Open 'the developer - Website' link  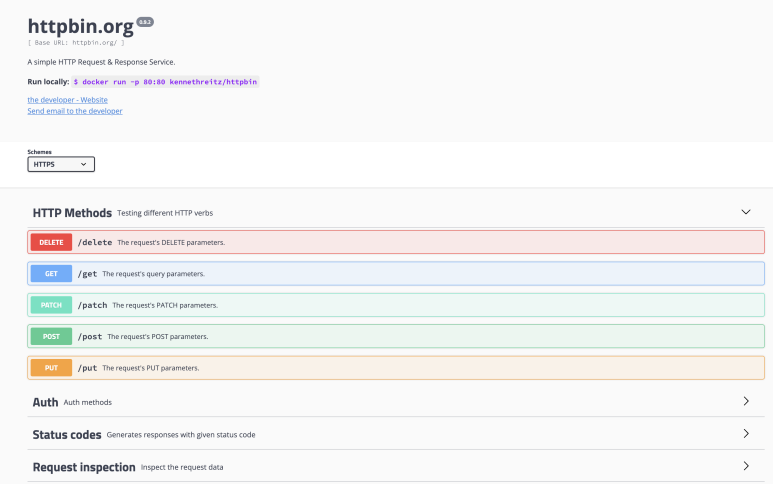point(68,100)
